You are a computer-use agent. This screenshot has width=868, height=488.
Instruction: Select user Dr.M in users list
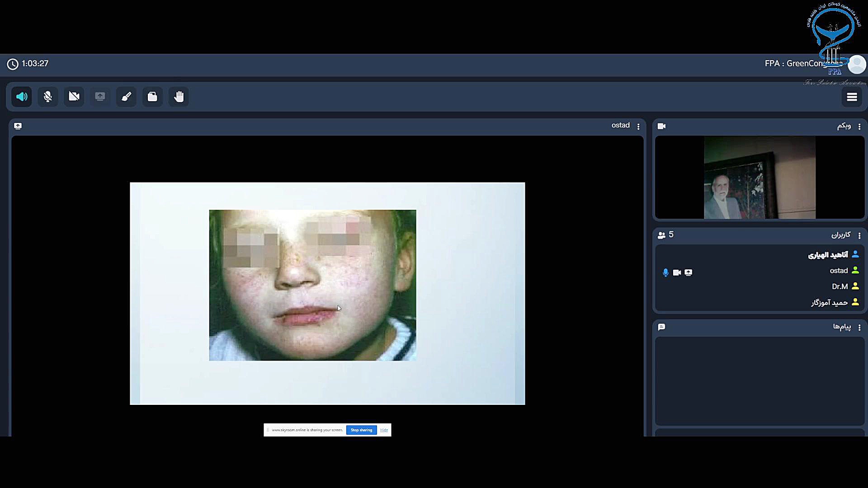[840, 286]
